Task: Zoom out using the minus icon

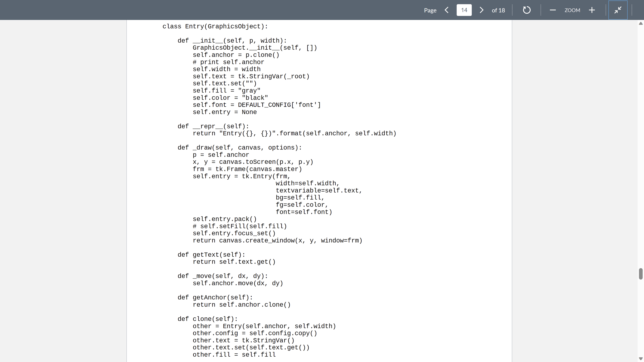Action: pos(553,10)
